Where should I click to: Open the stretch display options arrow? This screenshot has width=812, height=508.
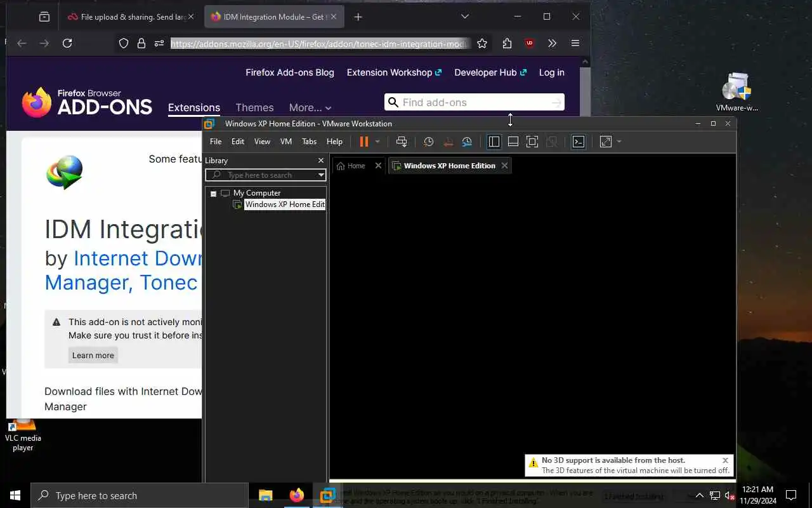click(x=619, y=142)
